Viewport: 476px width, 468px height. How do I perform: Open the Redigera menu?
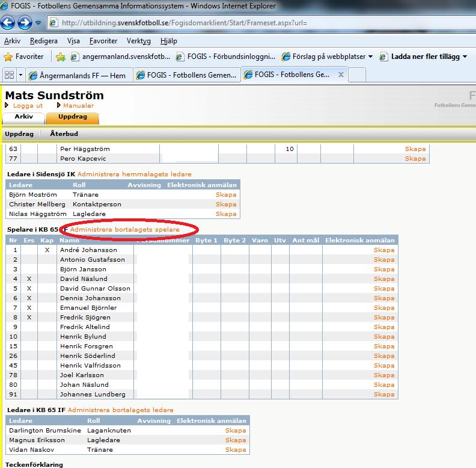[x=44, y=41]
